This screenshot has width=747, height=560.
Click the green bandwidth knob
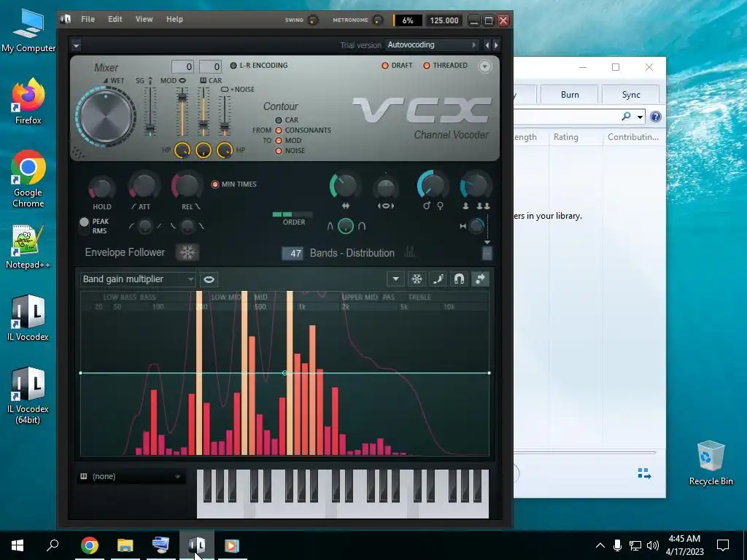click(344, 186)
